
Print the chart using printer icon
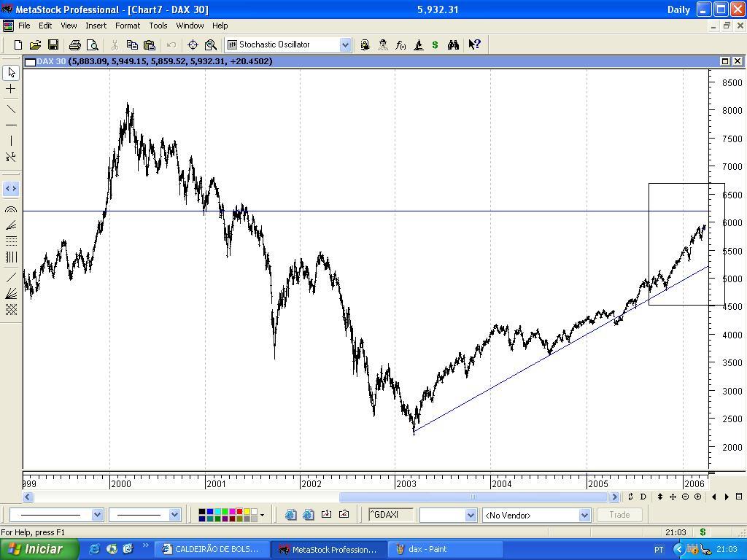pyautogui.click(x=75, y=44)
